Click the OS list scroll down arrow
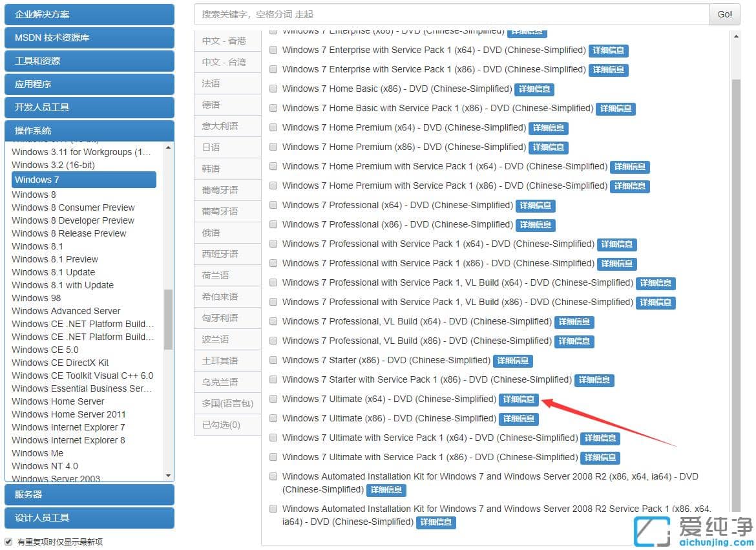The width and height of the screenshot is (756, 550). click(x=169, y=476)
